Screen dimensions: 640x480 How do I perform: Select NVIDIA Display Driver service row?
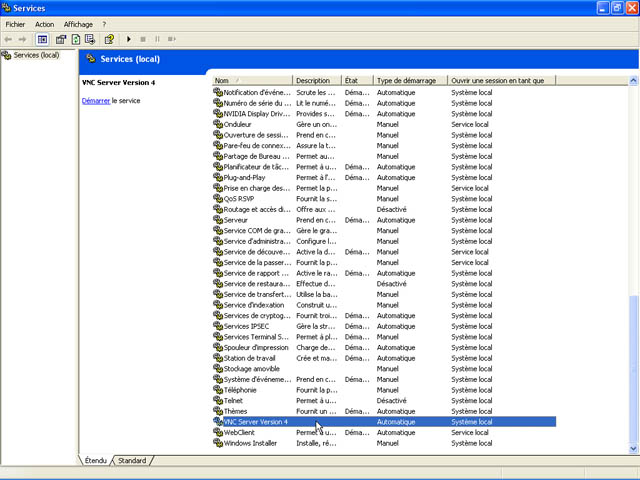click(x=384, y=113)
